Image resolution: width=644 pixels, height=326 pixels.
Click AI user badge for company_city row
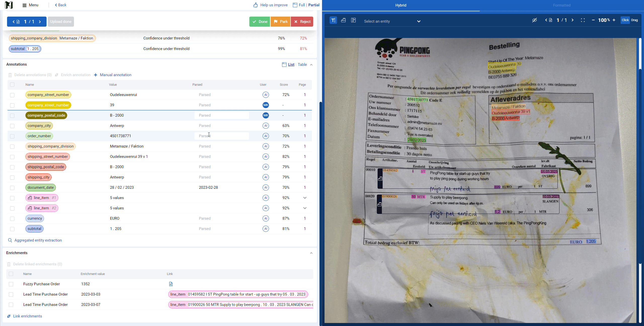click(x=266, y=126)
